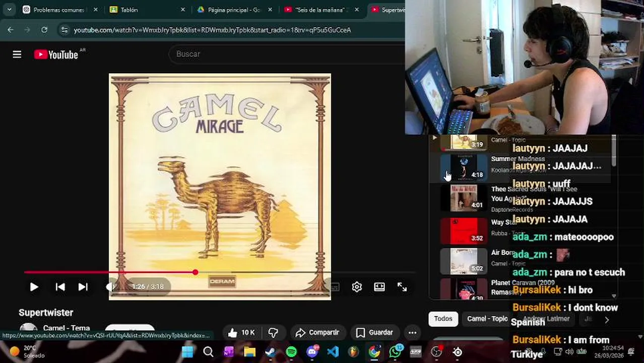Open the currently playing 3:19 Camel thumbnail
Viewport: 644px width, 363px height.
click(x=464, y=143)
